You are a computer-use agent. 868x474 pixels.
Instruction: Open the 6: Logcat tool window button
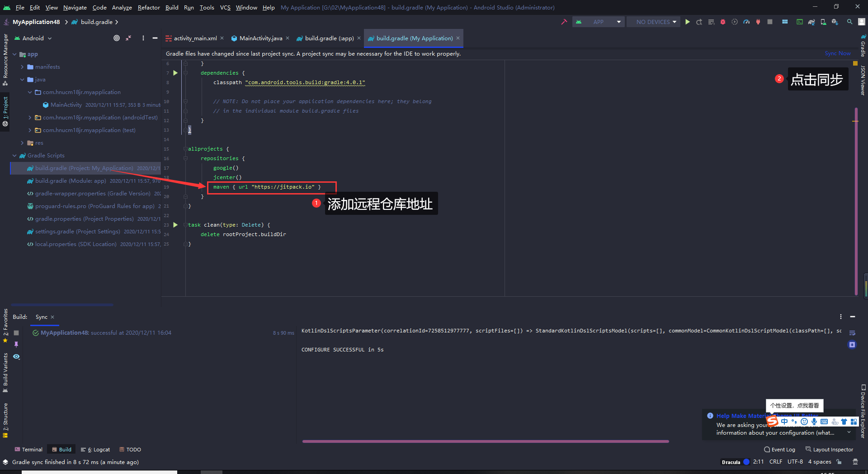96,450
